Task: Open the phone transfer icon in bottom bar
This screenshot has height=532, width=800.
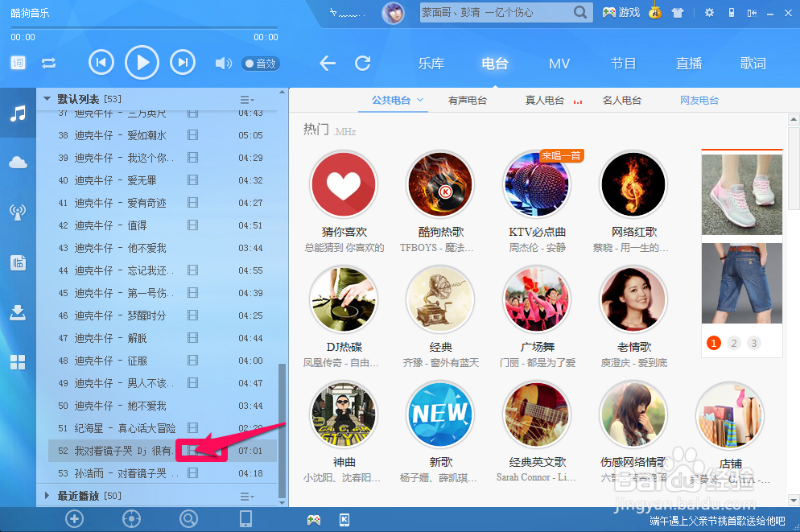Action: click(245, 519)
